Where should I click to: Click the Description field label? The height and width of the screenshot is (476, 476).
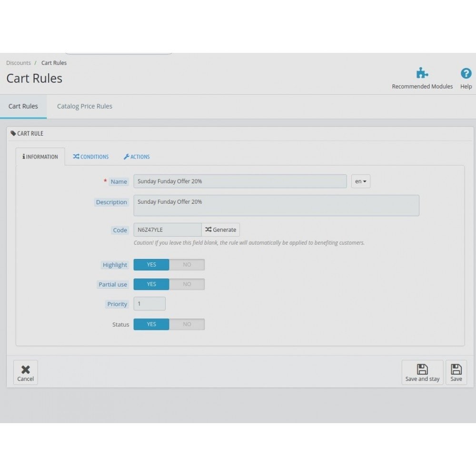click(x=111, y=202)
